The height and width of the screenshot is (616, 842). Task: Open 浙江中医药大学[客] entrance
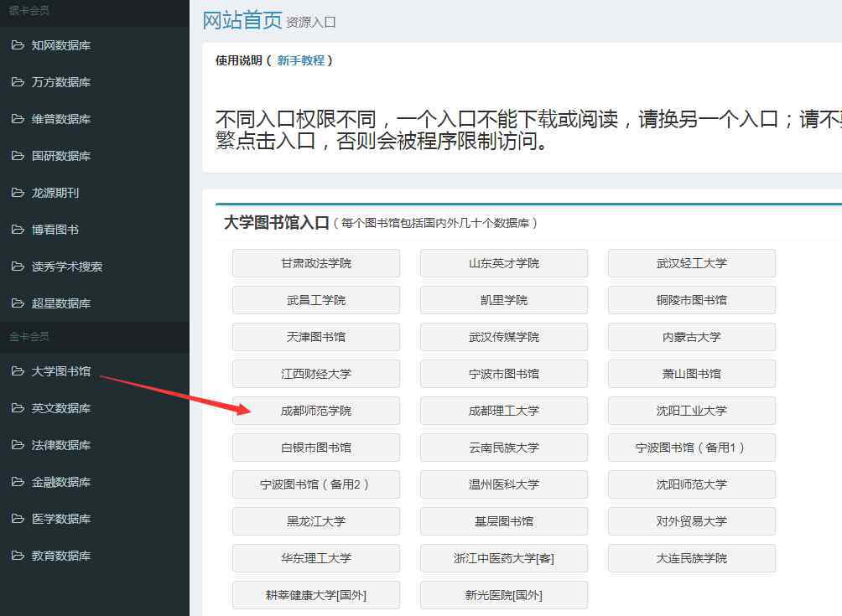504,558
